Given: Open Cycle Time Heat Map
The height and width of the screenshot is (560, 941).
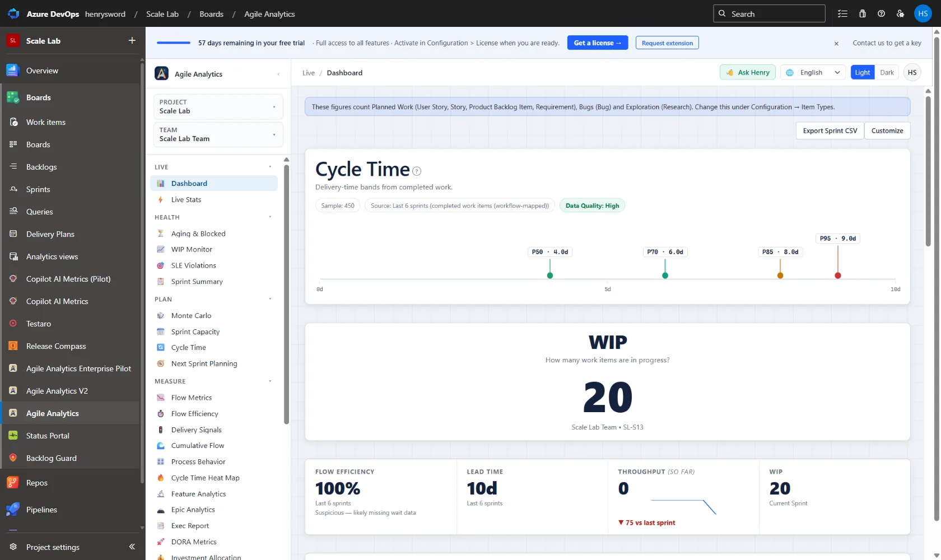Looking at the screenshot, I should [x=214, y=478].
